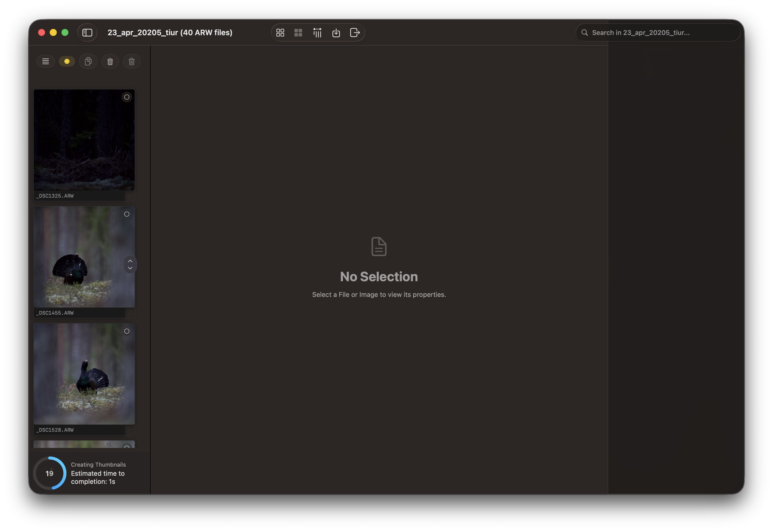This screenshot has width=773, height=532.
Task: Open the filter adjustment options
Action: tap(317, 32)
